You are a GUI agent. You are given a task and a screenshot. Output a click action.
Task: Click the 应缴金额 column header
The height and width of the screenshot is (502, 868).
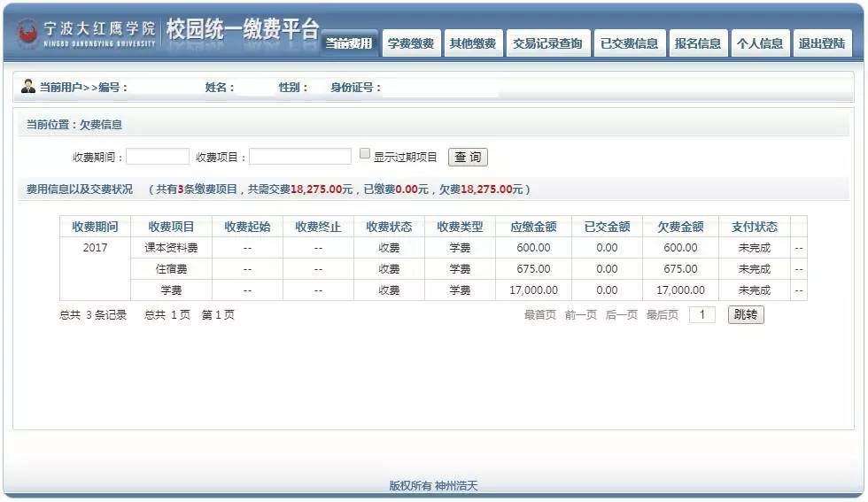[x=533, y=227]
